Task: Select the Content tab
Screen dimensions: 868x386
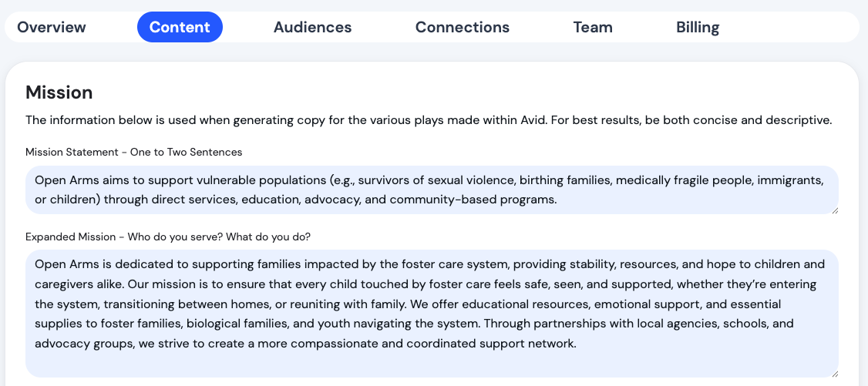Action: [x=180, y=28]
